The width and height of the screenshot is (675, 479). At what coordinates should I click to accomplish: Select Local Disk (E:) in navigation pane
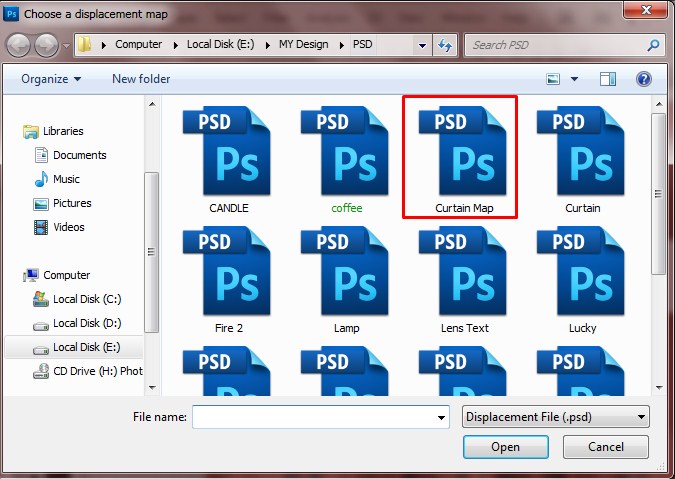click(74, 347)
